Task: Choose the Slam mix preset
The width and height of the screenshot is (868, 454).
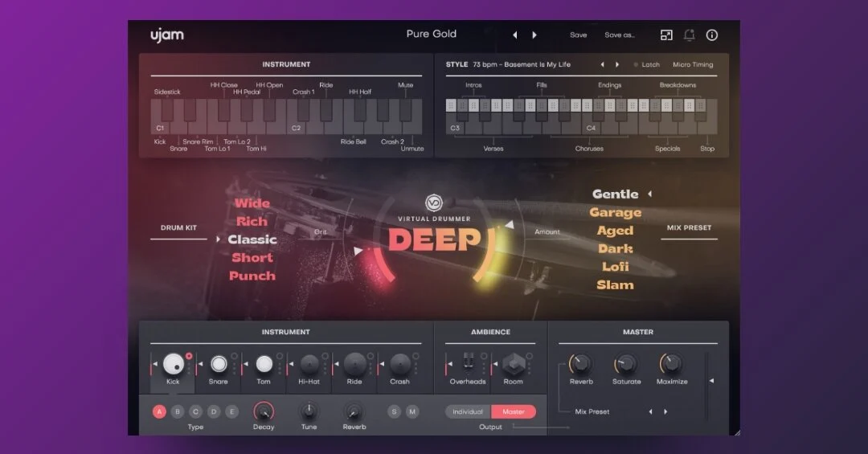Action: [x=615, y=285]
